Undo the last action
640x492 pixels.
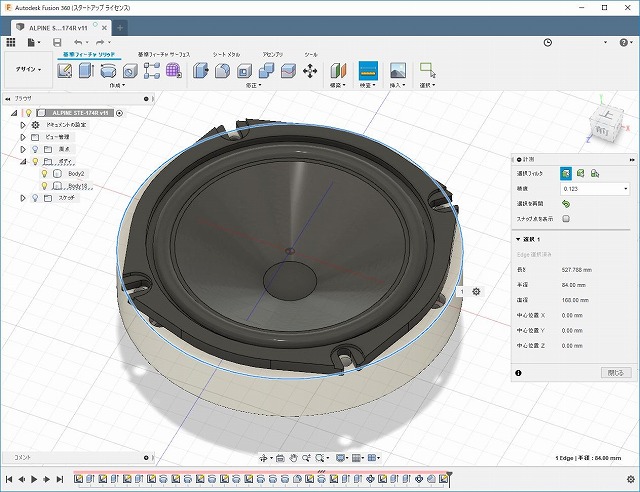coord(78,42)
